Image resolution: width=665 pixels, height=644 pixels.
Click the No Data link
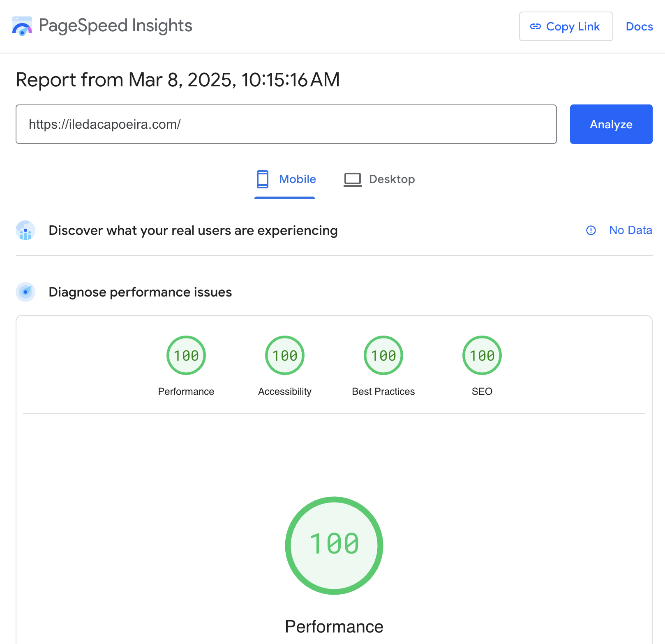(x=630, y=230)
